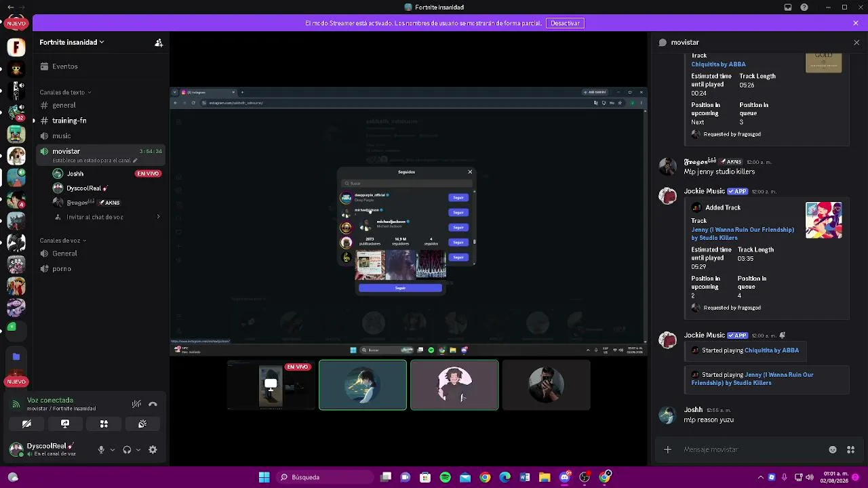The image size is (868, 488).
Task: Open the training-fn text channel
Action: (x=102, y=121)
